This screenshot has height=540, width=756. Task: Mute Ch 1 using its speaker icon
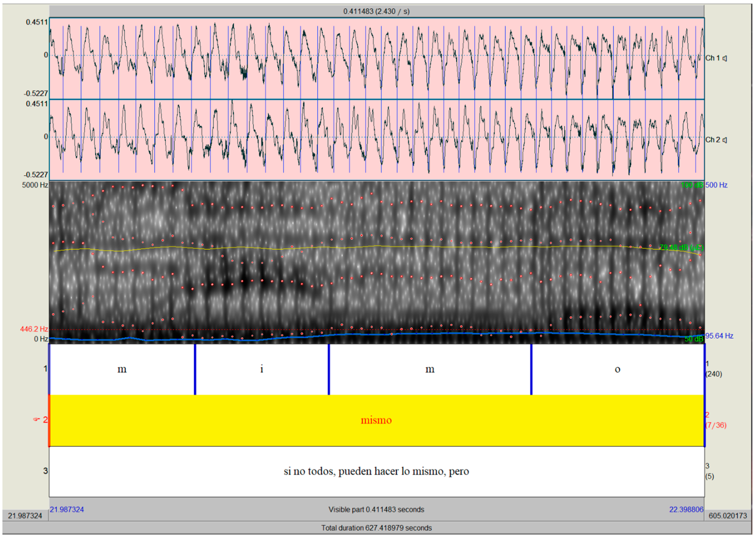point(725,58)
